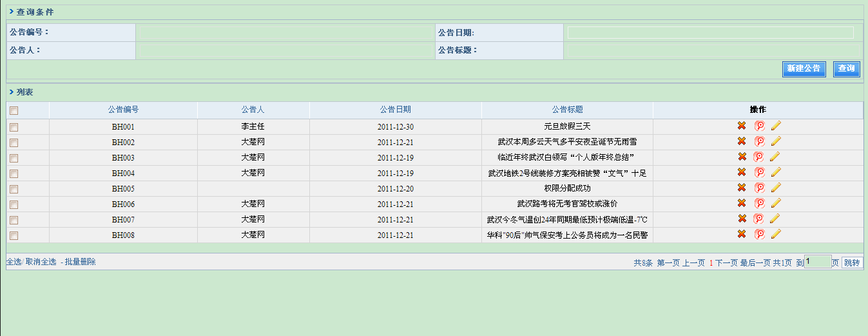
Task: Click the 新建公告 button
Action: 804,68
